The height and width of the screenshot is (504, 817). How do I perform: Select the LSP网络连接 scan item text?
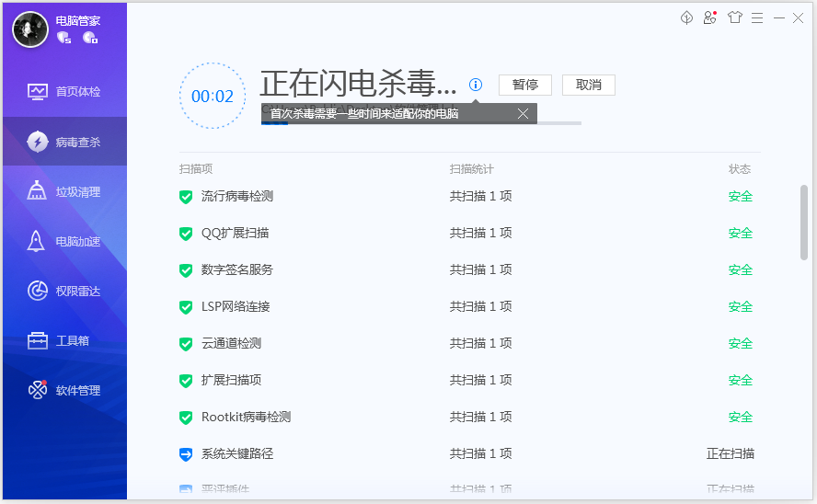point(236,306)
